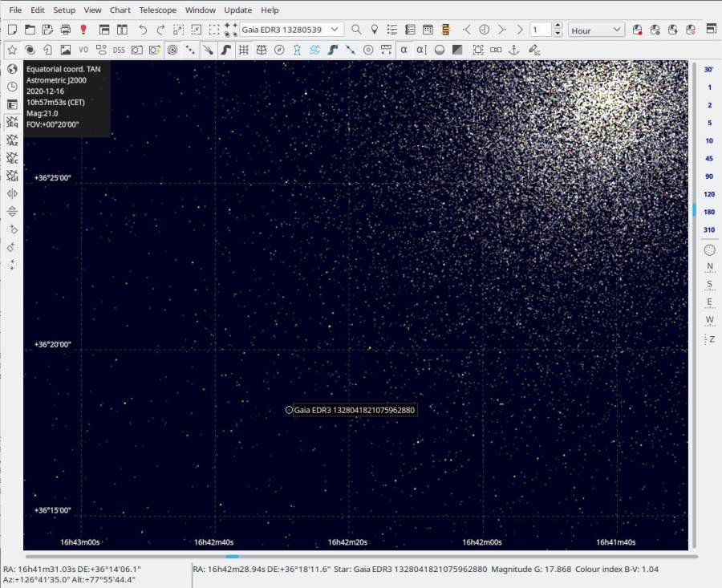The image size is (722, 588).
Task: Click the vertical scrollbar beside the chart
Action: pos(694,304)
